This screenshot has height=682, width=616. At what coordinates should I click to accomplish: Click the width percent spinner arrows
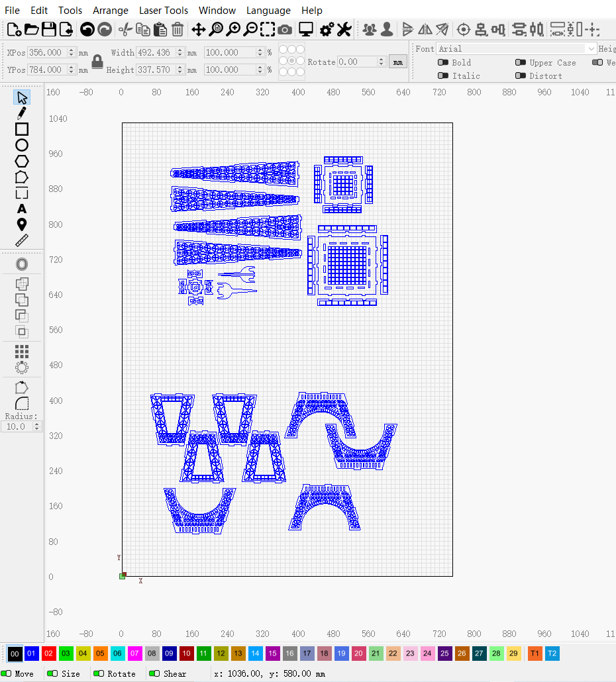[260, 52]
